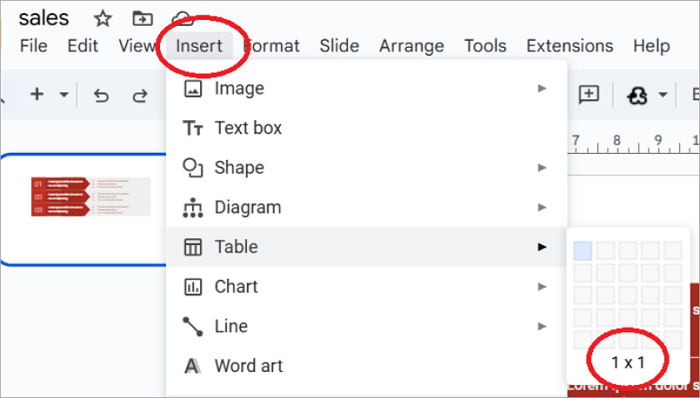This screenshot has width=700, height=398.
Task: Open the dropdown arrow right of the cloud-shaped icon
Action: [663, 95]
